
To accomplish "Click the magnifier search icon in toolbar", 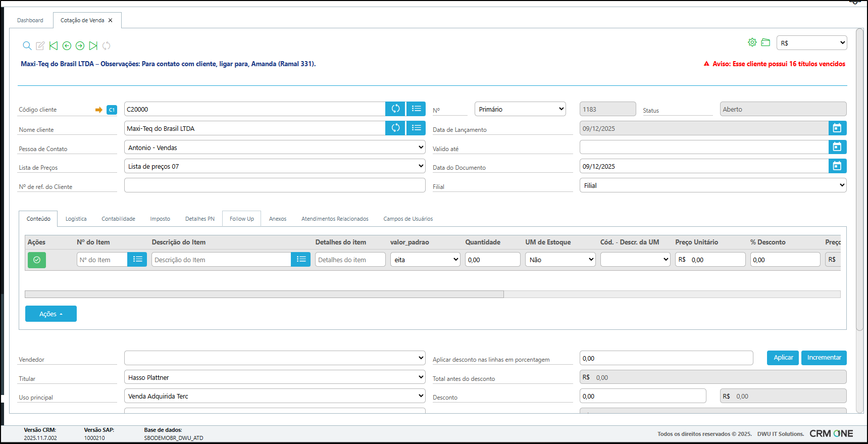I will coord(27,46).
